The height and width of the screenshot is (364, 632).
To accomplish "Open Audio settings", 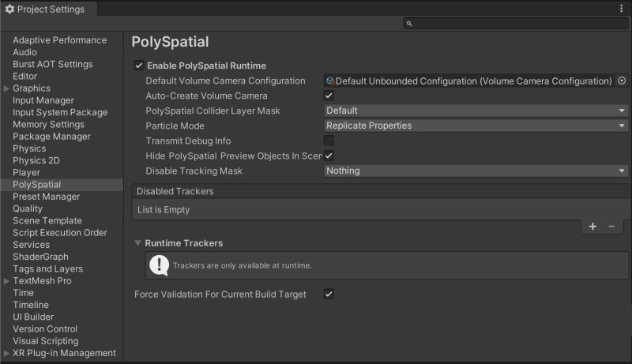I will 24,52.
